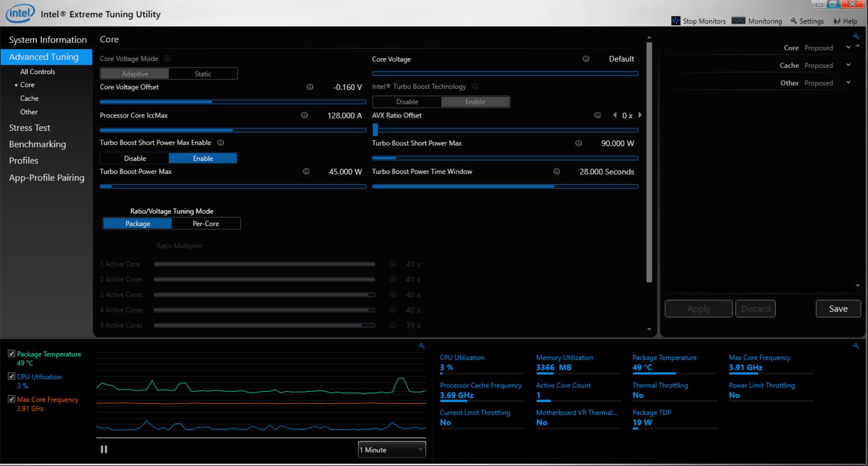Click the Intel logo
The height and width of the screenshot is (466, 868).
[20, 14]
